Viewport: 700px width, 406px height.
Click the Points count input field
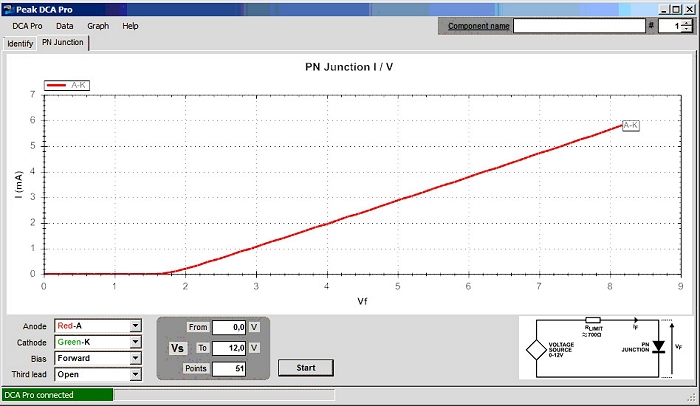click(x=229, y=369)
